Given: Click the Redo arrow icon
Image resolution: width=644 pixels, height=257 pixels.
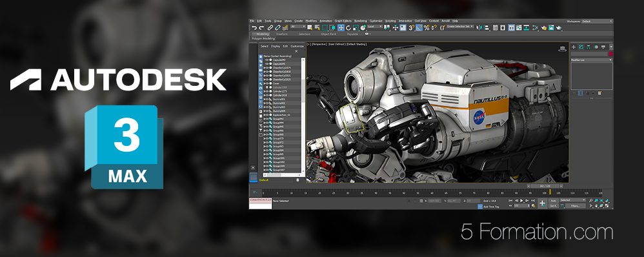Looking at the screenshot, I should point(261,28).
